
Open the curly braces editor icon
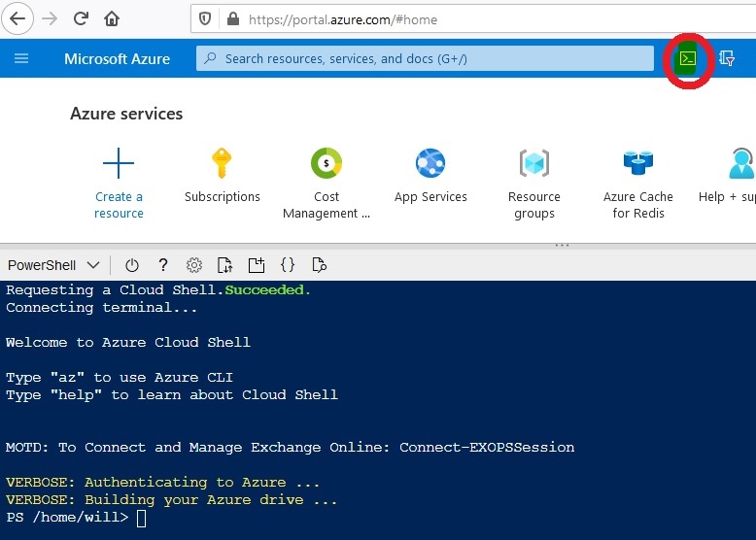tap(288, 265)
